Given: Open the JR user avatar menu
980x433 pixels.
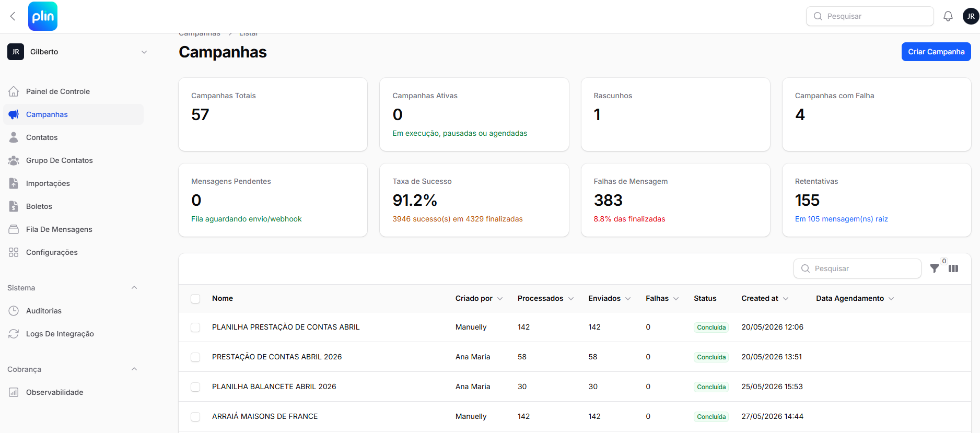Looking at the screenshot, I should point(971,16).
